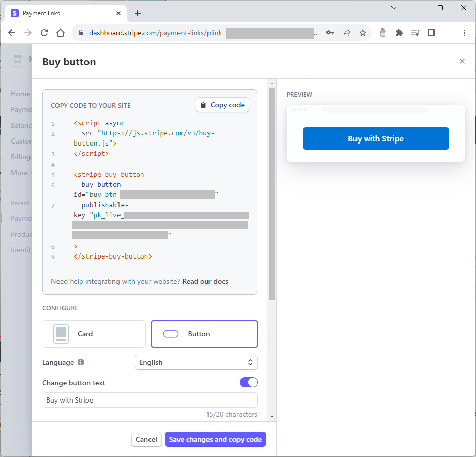Open the tab search chevron

pyautogui.click(x=394, y=8)
